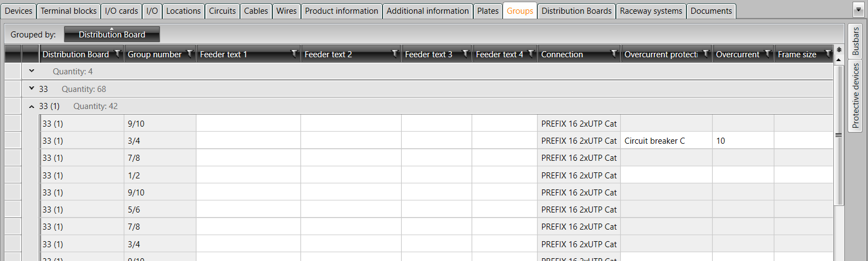Click filter icon on Frame size column
This screenshot has height=261, width=868.
[x=828, y=53]
